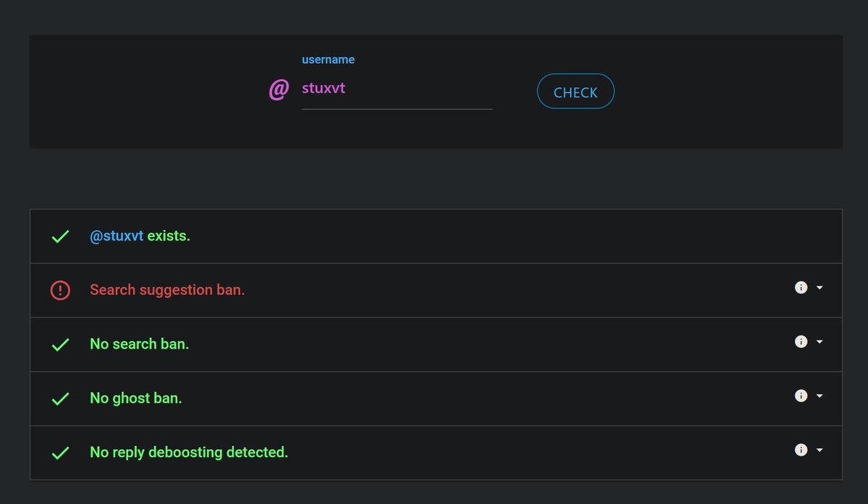Open the info icon for No search ban

point(801,341)
